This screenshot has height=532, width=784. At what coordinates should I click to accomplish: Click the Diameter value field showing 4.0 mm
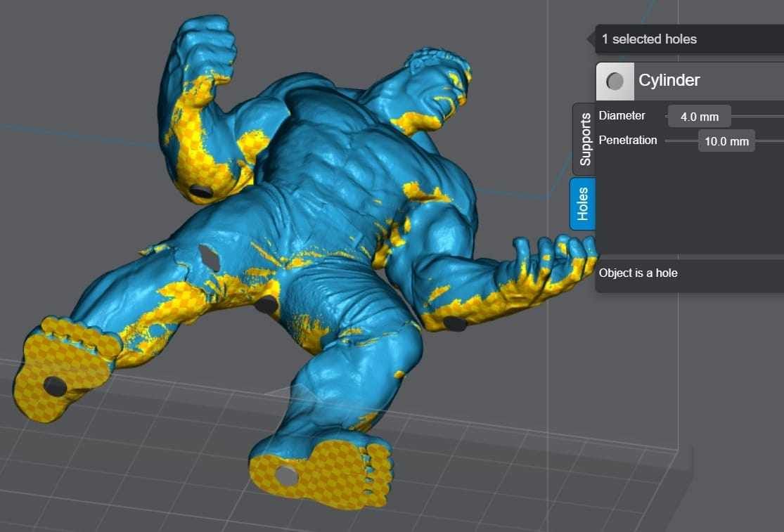(699, 116)
